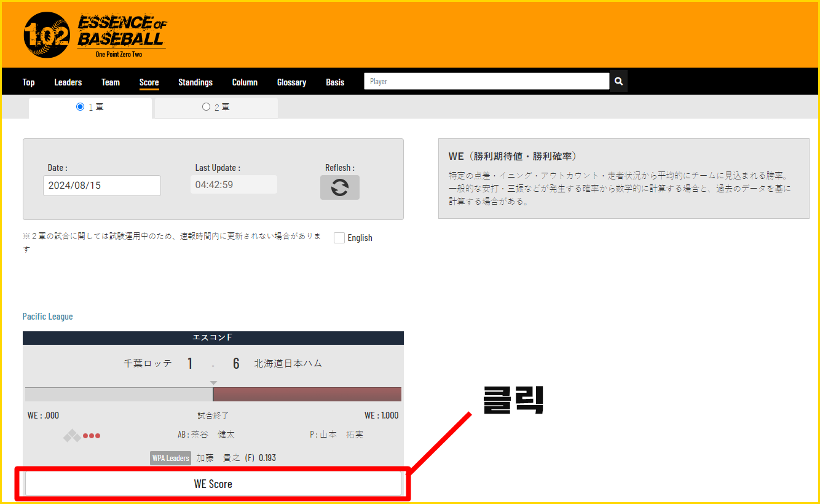Viewport: 820px width, 504px height.
Task: Click the Last Update time field
Action: (234, 184)
